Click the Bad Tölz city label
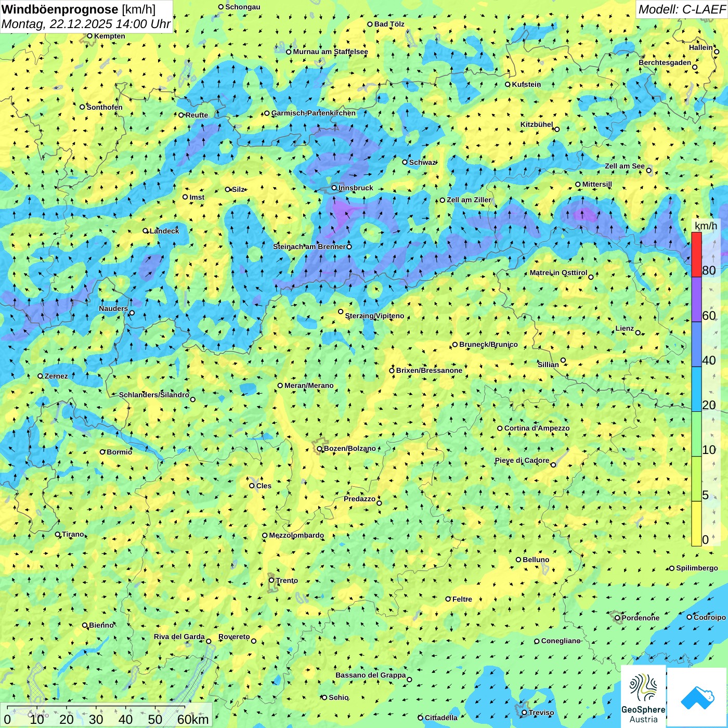 coord(389,24)
